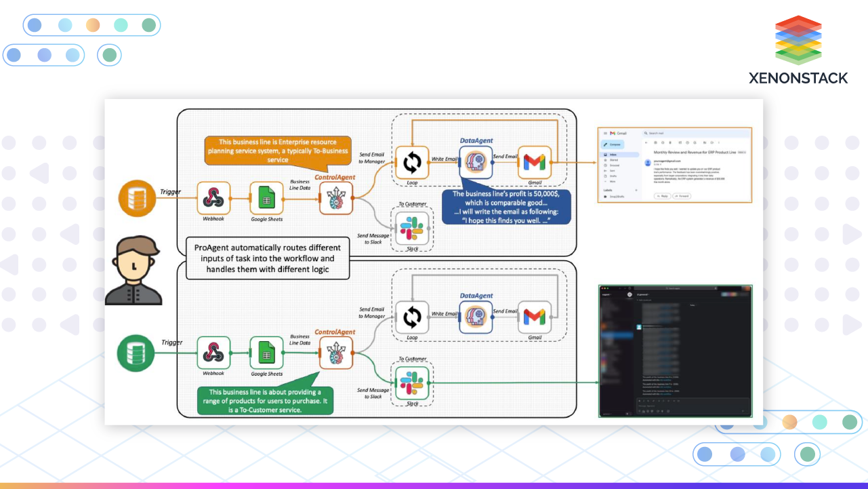868x489 pixels.
Task: Select the Compose button in the Gmail sidebar
Action: click(x=613, y=144)
